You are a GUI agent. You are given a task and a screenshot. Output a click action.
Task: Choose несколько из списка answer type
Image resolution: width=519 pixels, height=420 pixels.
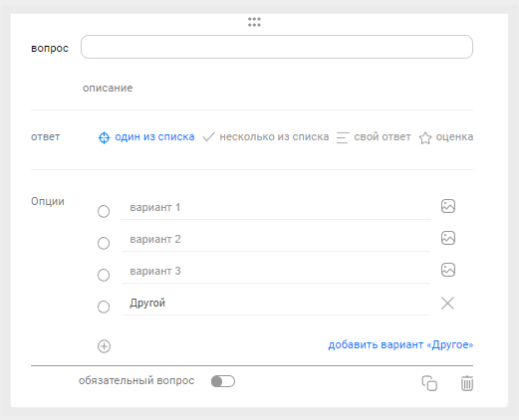point(266,137)
